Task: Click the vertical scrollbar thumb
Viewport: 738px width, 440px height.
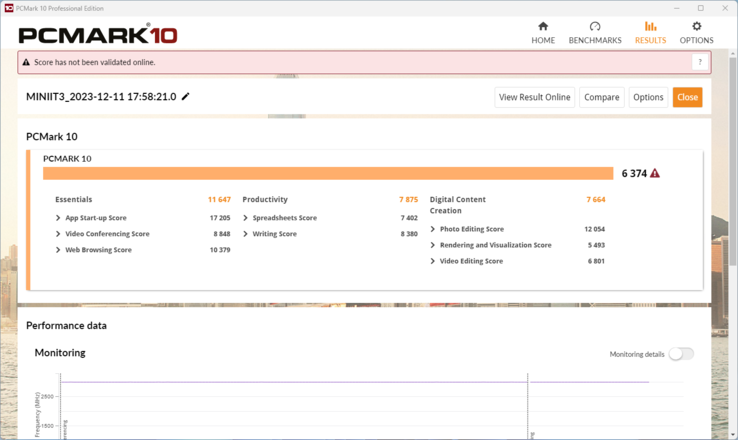Action: (x=733, y=160)
